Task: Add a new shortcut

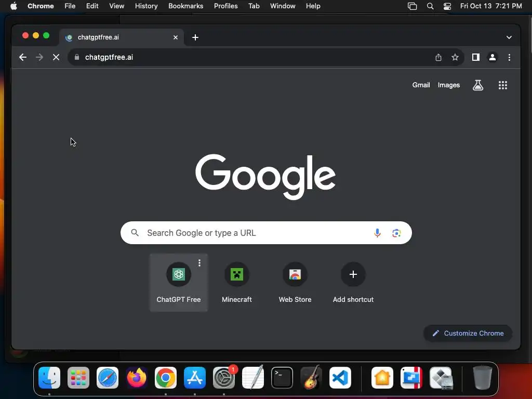Action: (x=353, y=282)
